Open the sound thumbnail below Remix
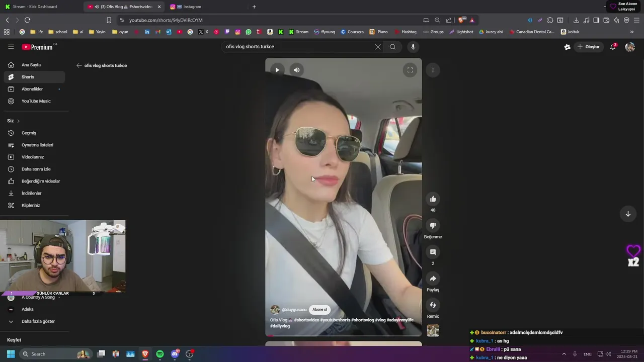 (433, 330)
